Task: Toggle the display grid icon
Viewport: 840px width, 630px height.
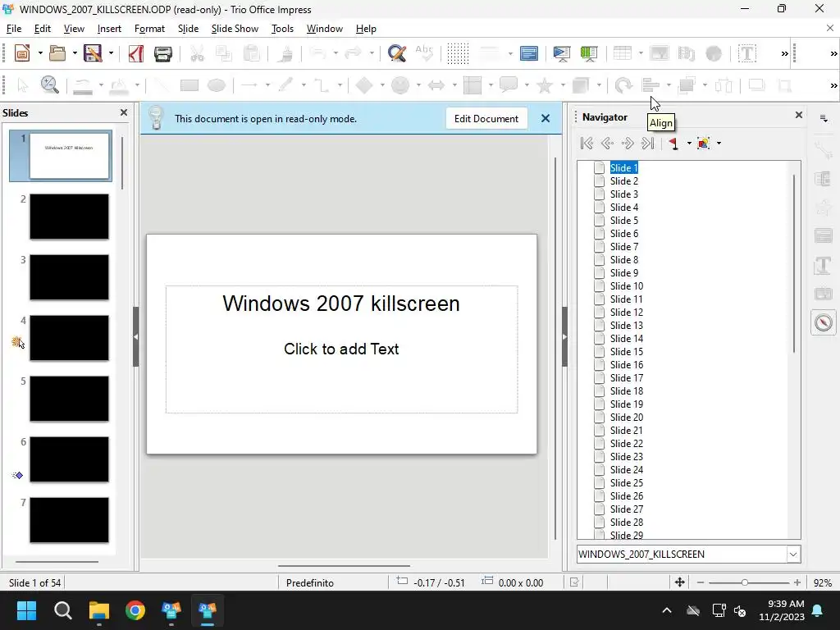Action: point(458,53)
